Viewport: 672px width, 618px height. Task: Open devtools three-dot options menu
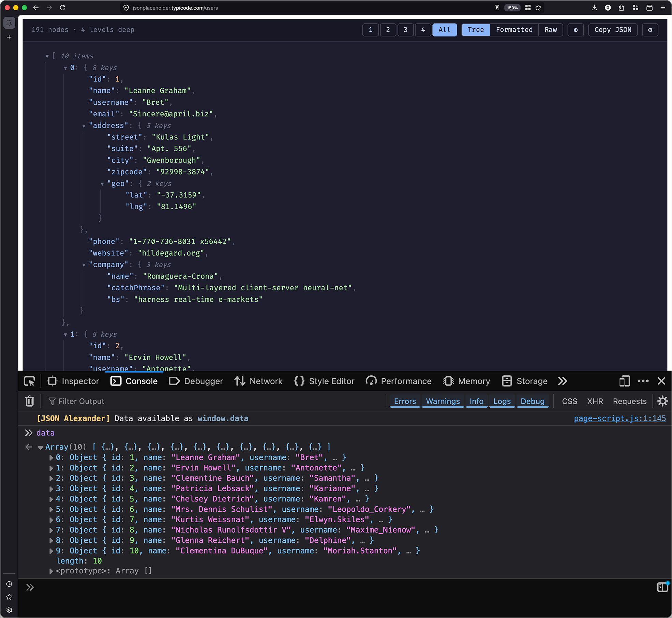point(643,381)
